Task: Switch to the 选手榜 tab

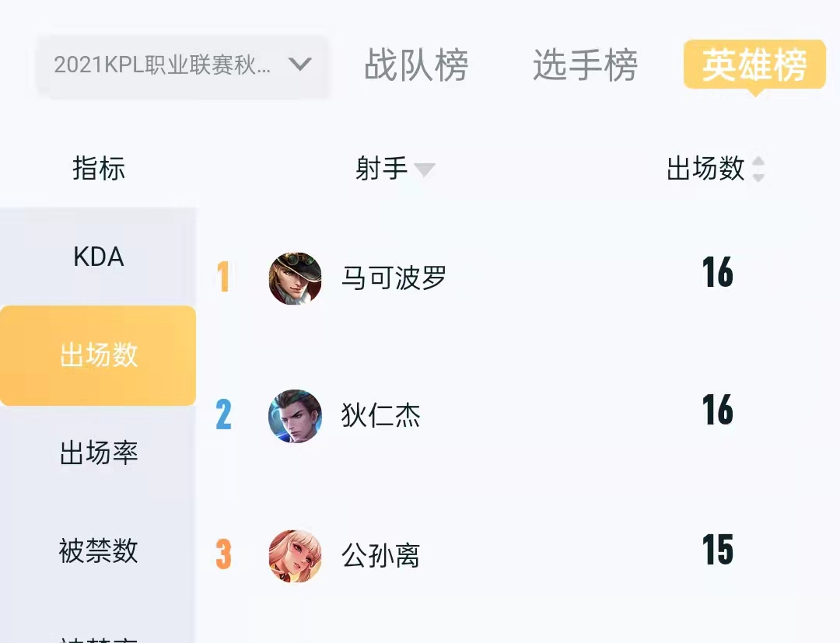Action: [585, 65]
